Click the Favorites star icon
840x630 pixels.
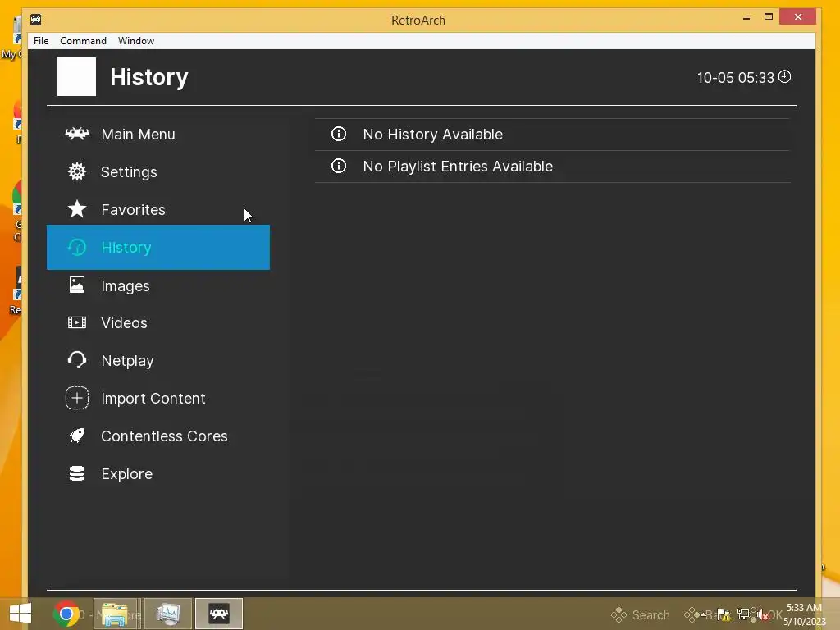click(77, 209)
